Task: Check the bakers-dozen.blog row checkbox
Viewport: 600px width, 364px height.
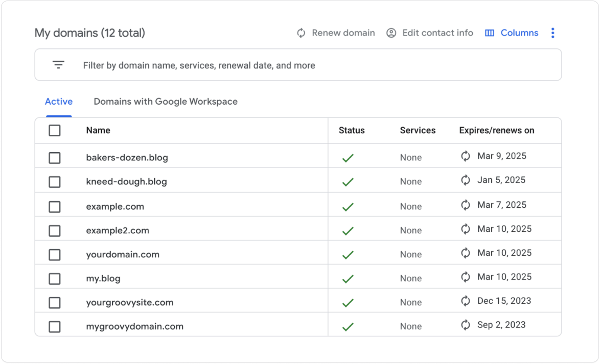Action: [x=55, y=158]
